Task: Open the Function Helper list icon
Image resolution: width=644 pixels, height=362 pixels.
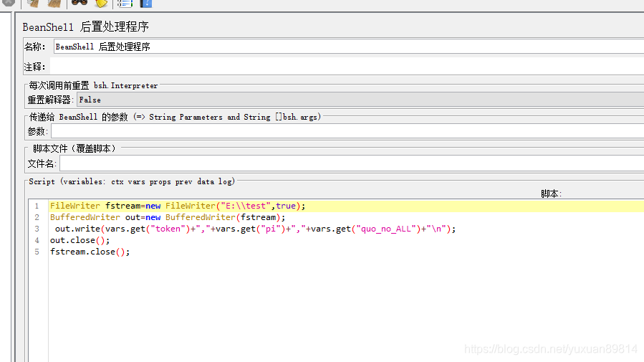Action: point(125,4)
